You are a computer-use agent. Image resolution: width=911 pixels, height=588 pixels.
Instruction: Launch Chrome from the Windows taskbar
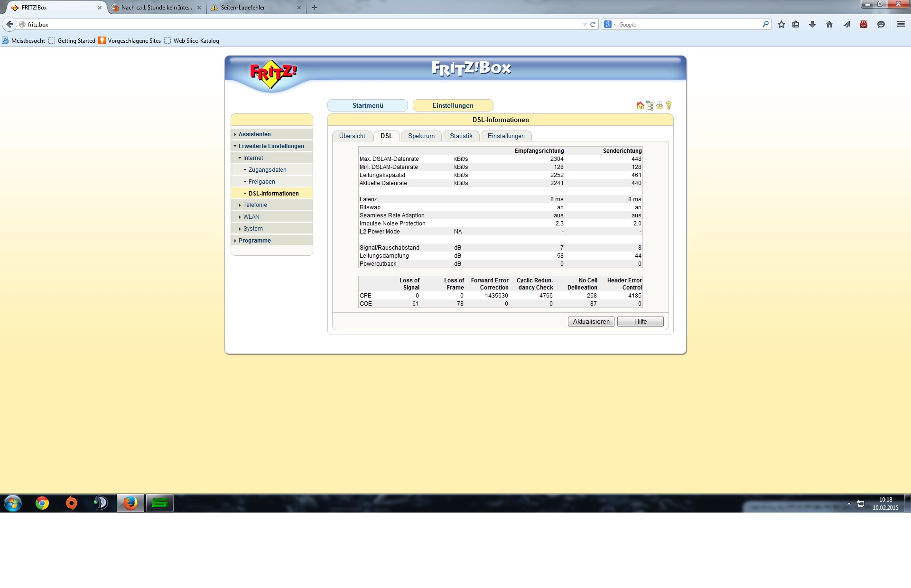pos(42,503)
